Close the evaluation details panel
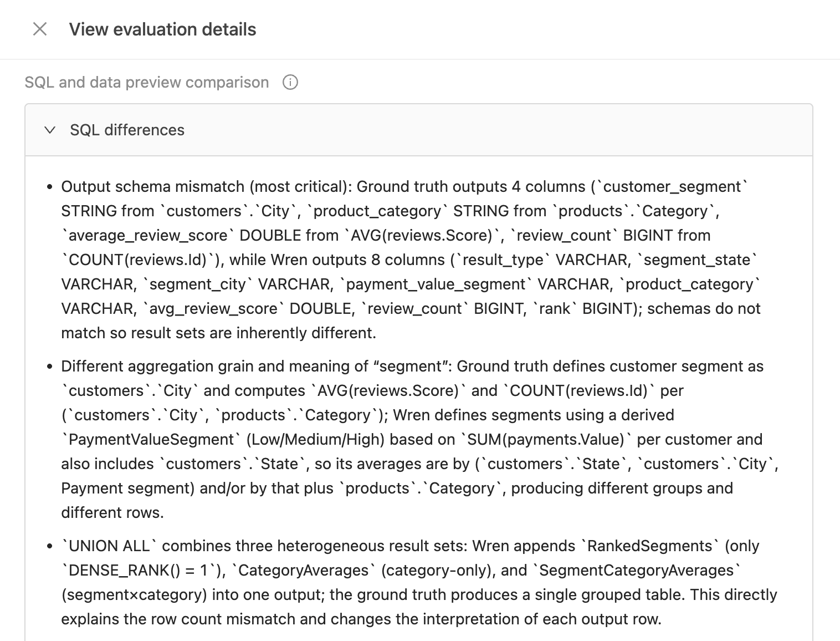The image size is (840, 641). point(40,29)
